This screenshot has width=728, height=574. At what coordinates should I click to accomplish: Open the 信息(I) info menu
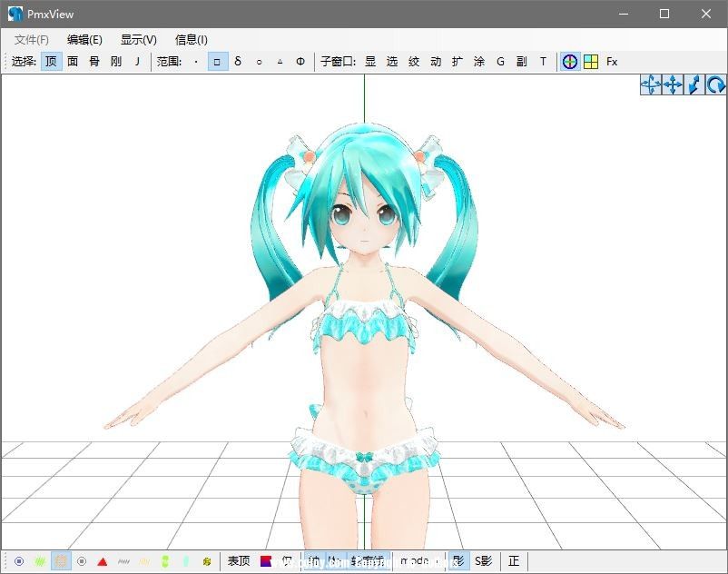pos(192,39)
